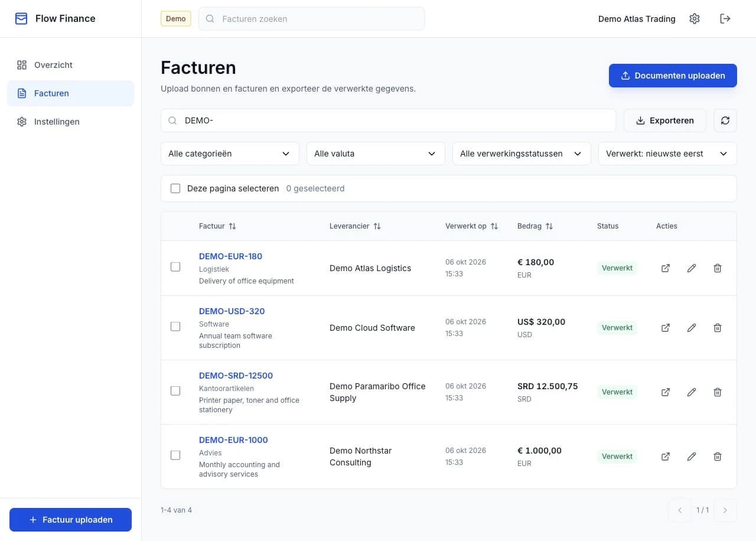
Task: Open DEMO-SRD-12500 external link icon
Action: pyautogui.click(x=666, y=392)
